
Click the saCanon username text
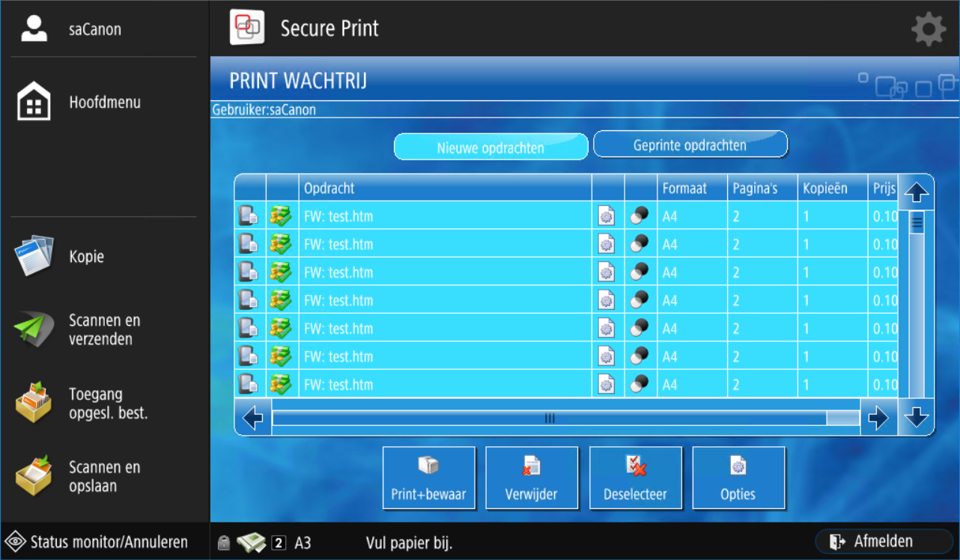tap(95, 30)
